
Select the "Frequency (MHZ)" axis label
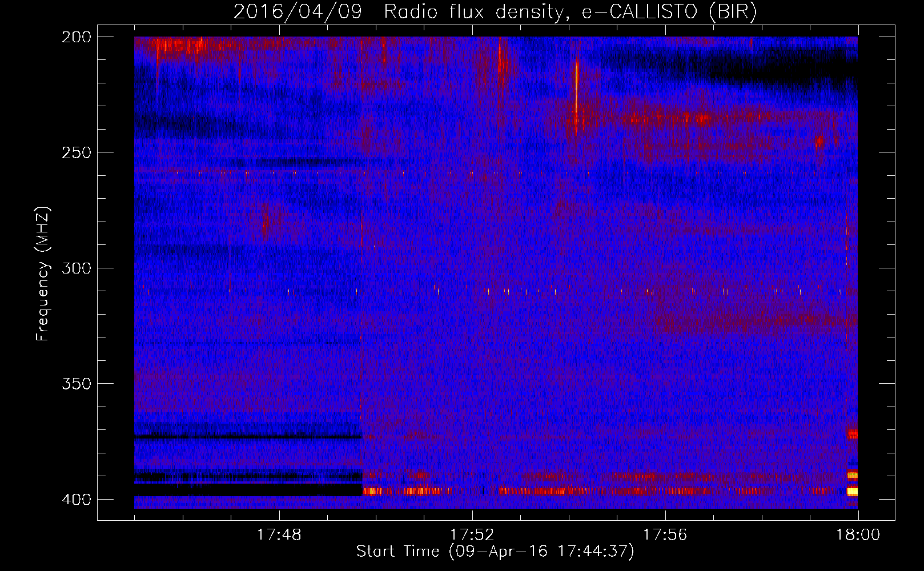[42, 274]
